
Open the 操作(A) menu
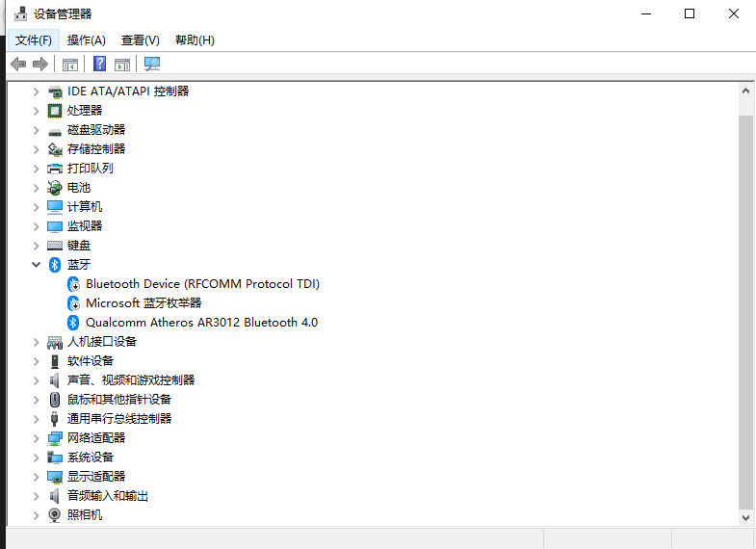87,40
